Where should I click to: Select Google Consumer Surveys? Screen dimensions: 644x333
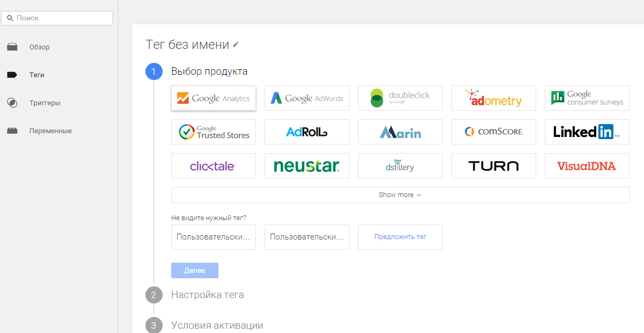587,98
